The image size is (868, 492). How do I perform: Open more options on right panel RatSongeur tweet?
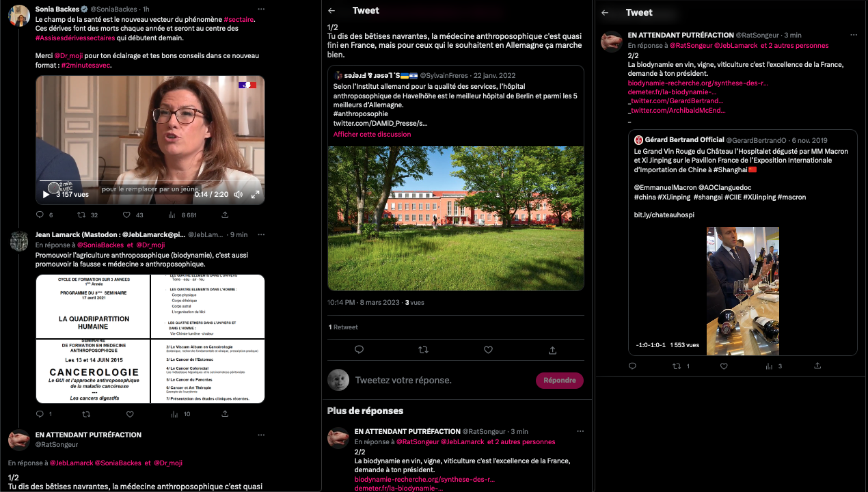point(853,35)
